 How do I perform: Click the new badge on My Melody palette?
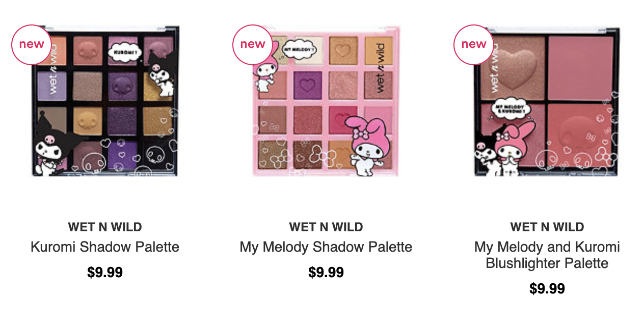click(x=253, y=44)
